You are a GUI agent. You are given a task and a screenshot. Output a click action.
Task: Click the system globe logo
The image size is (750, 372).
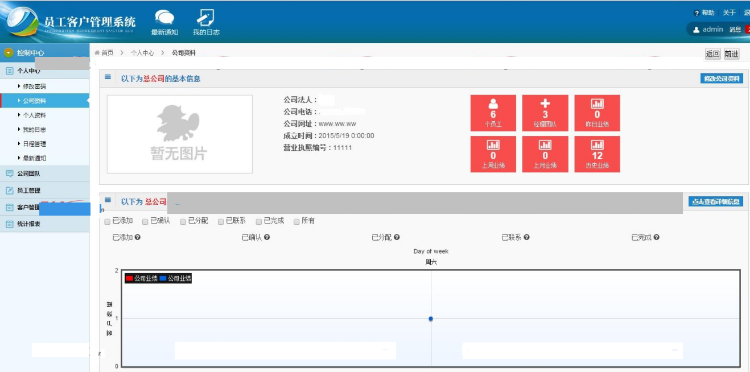point(21,21)
